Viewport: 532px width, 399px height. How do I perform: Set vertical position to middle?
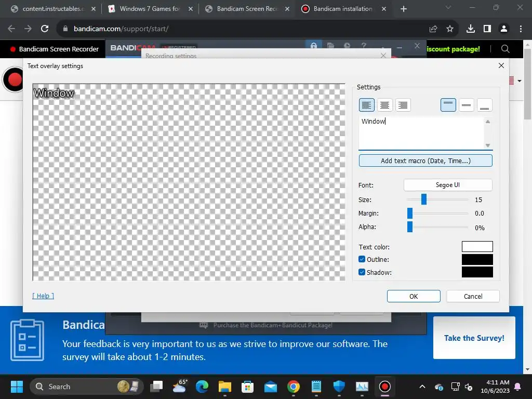[x=466, y=105]
